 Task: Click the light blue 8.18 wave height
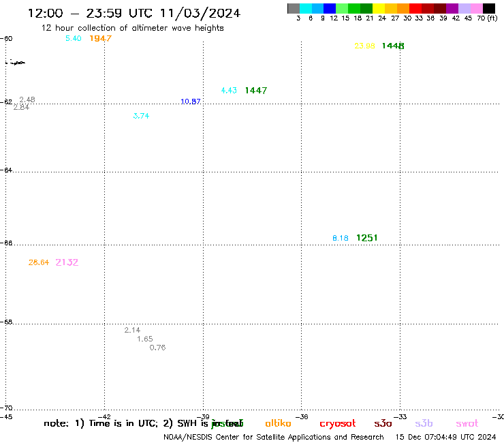point(341,238)
